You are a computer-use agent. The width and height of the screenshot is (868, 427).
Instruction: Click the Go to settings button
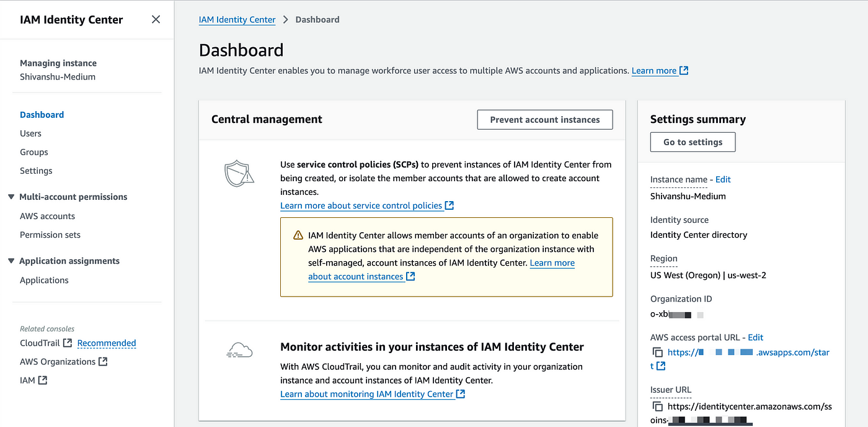coord(693,142)
